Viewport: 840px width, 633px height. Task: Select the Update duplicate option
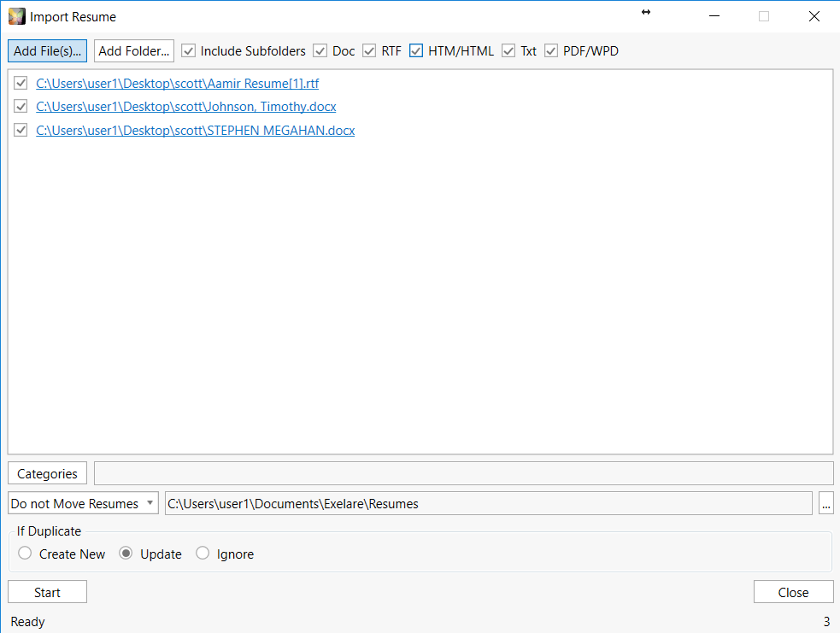point(126,554)
